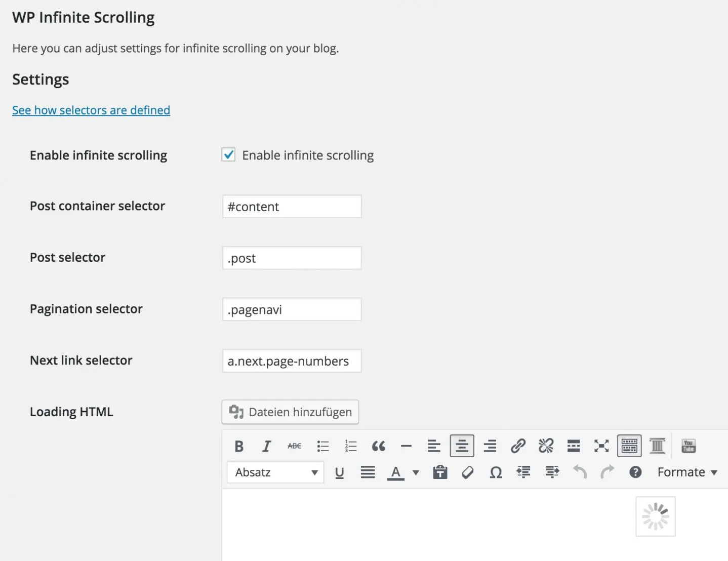Insert a bulleted list
Image resolution: width=728 pixels, height=561 pixels.
[322, 446]
